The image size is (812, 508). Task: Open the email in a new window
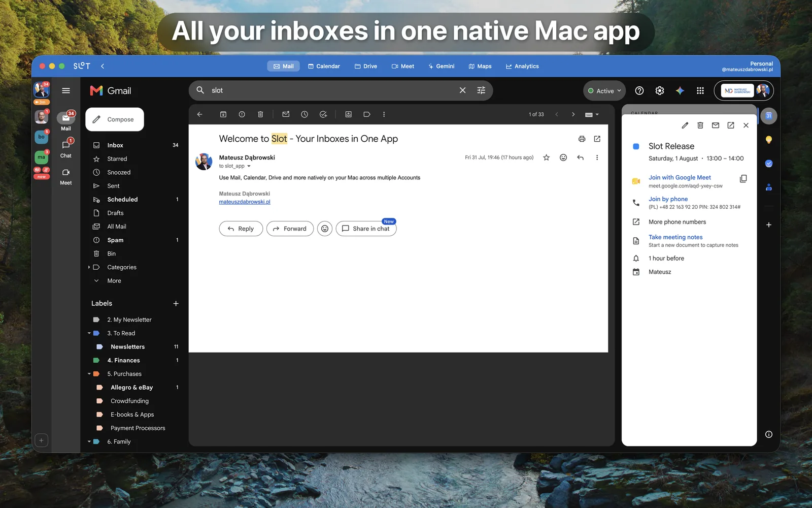597,139
